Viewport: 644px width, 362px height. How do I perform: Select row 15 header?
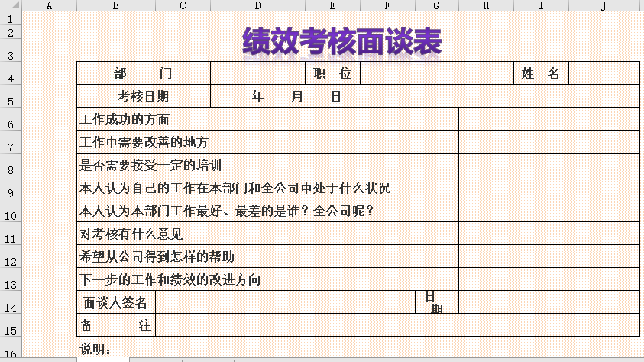[x=10, y=330]
